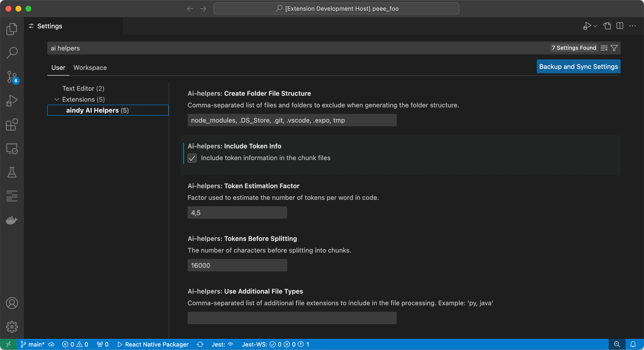Open the Docker view icon
644x350 pixels.
point(12,220)
